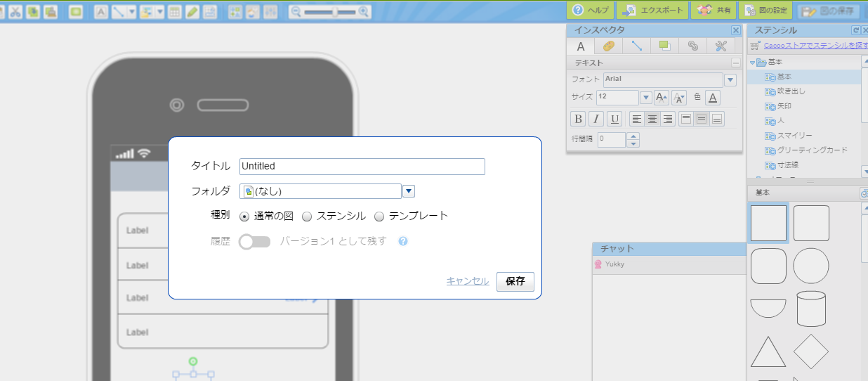Toggle bold text formatting
The height and width of the screenshot is (381, 868).
pos(578,119)
